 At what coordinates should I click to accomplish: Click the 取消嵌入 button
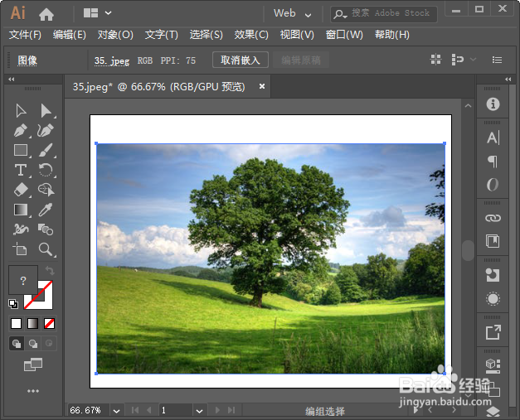click(x=241, y=60)
